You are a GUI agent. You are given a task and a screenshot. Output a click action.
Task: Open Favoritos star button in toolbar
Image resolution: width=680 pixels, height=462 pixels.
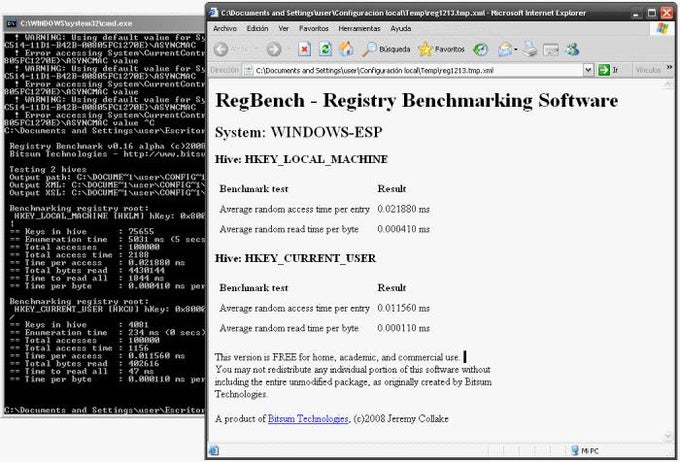coord(441,49)
